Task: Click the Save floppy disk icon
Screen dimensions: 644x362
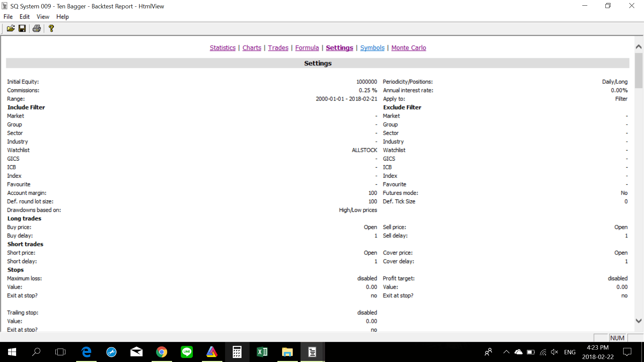Action: point(22,28)
